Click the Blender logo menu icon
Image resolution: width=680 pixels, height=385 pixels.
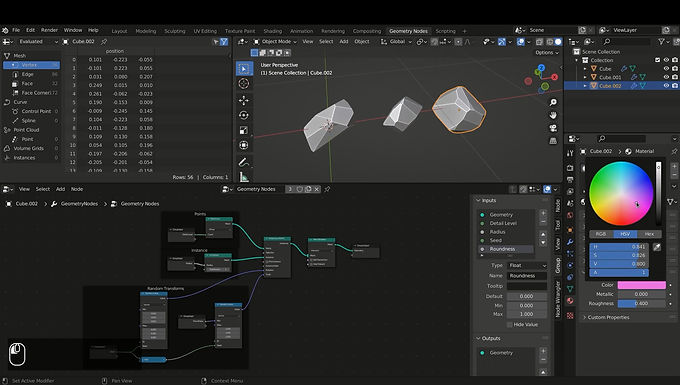pos(5,30)
